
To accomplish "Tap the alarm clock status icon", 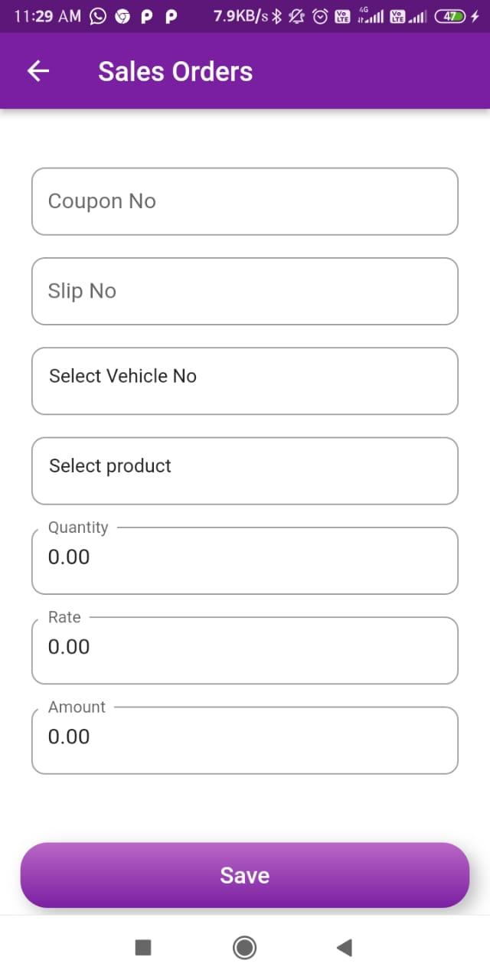I will tap(321, 16).
